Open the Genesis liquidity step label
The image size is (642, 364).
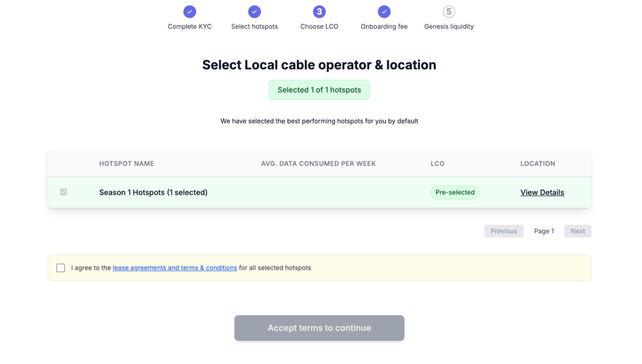click(x=449, y=26)
